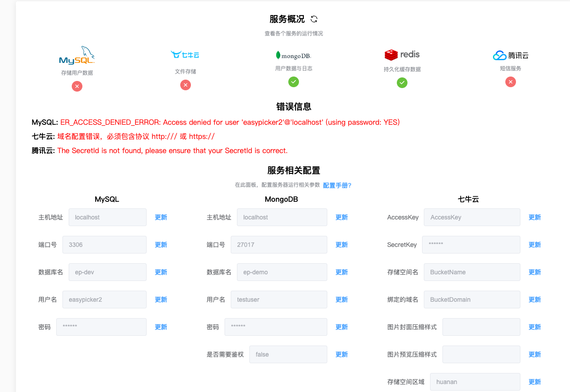Focus the 七牛云 AccessKey input
570x392 pixels.
(472, 217)
